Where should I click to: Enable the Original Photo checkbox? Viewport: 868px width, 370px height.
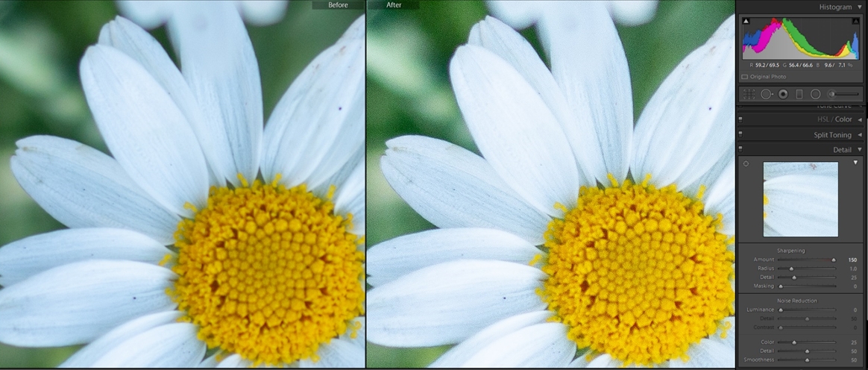(744, 76)
